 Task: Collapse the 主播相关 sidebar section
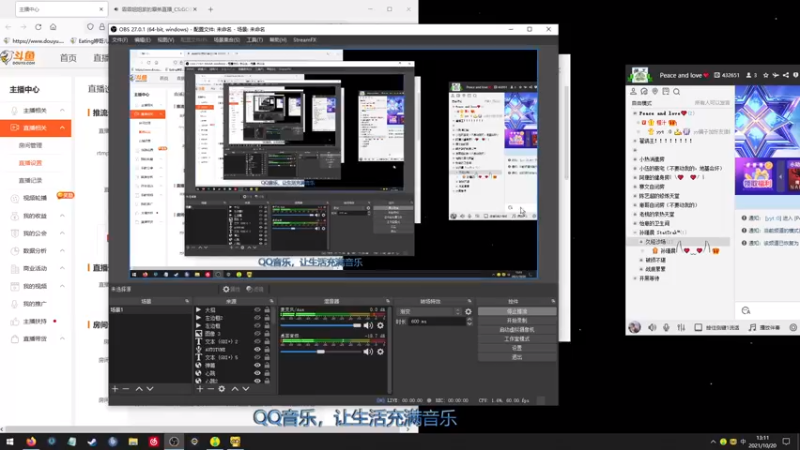pos(62,110)
